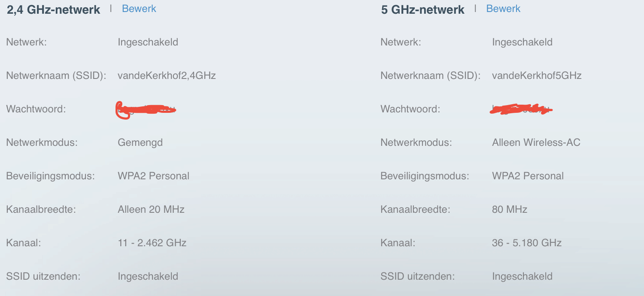Select SSID name vandeKerkhof2,4GHz
This screenshot has height=296, width=644.
pos(167,76)
